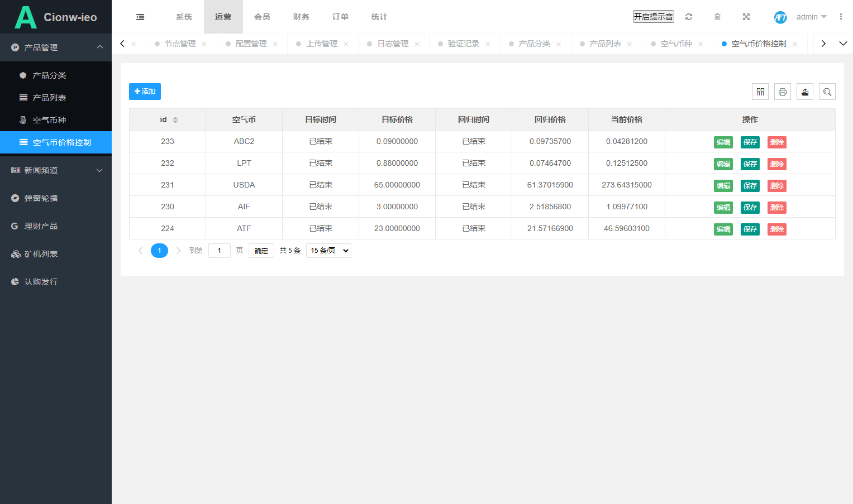Enter fullscreen using the expand icon
Screen dimensions: 853x504
tap(746, 17)
